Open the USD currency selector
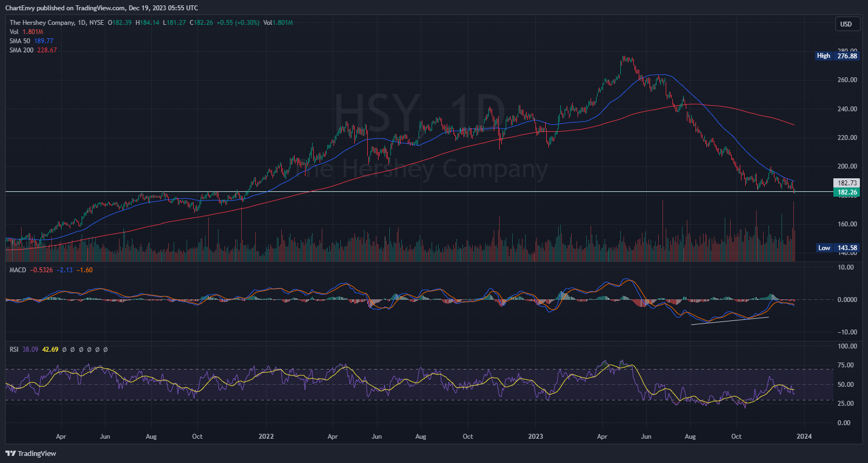The image size is (868, 463). click(846, 24)
